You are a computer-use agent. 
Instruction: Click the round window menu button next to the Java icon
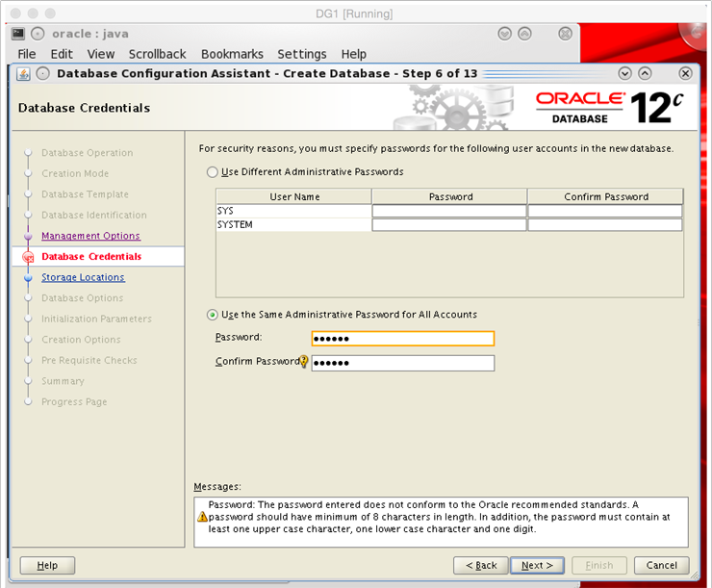pyautogui.click(x=42, y=73)
